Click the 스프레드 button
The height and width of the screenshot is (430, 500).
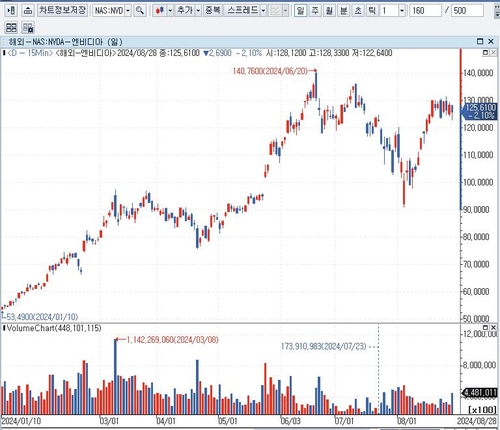pos(242,11)
